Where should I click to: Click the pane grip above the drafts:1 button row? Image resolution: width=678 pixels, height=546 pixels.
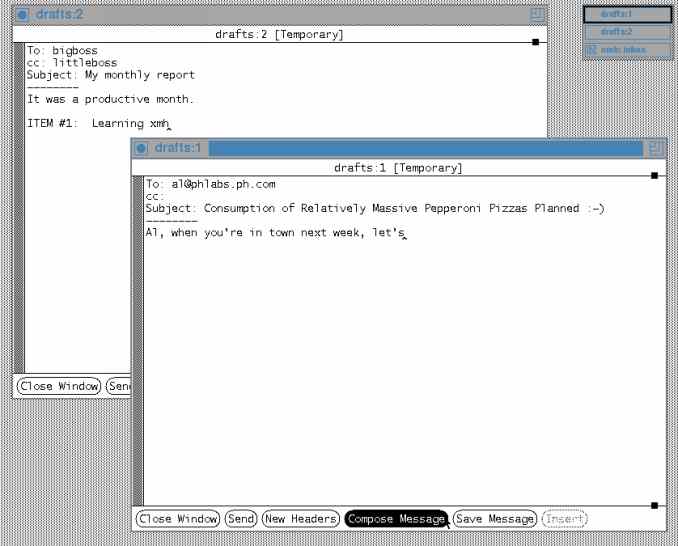[x=654, y=505]
